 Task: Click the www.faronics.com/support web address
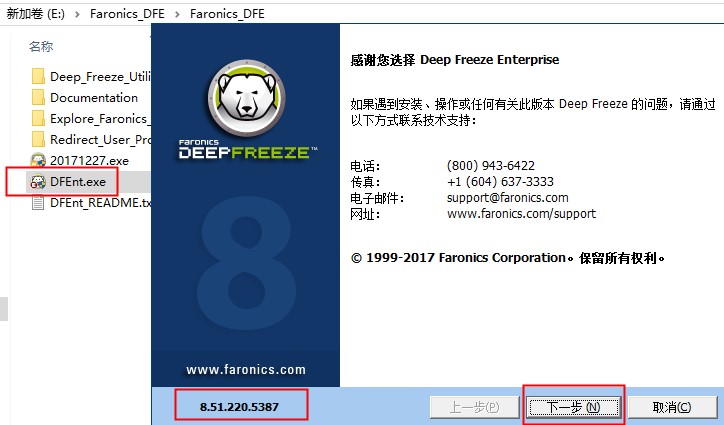521,214
